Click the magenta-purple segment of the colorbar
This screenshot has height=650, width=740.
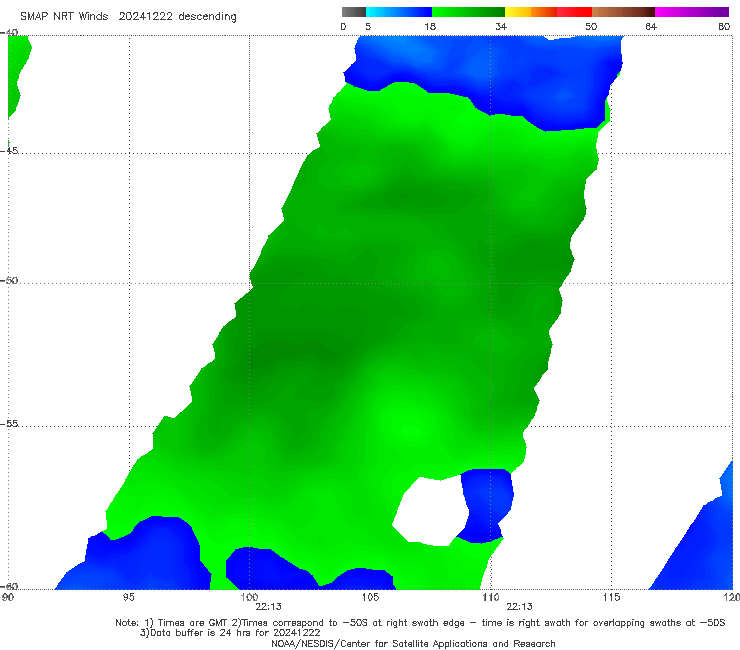[x=692, y=12]
